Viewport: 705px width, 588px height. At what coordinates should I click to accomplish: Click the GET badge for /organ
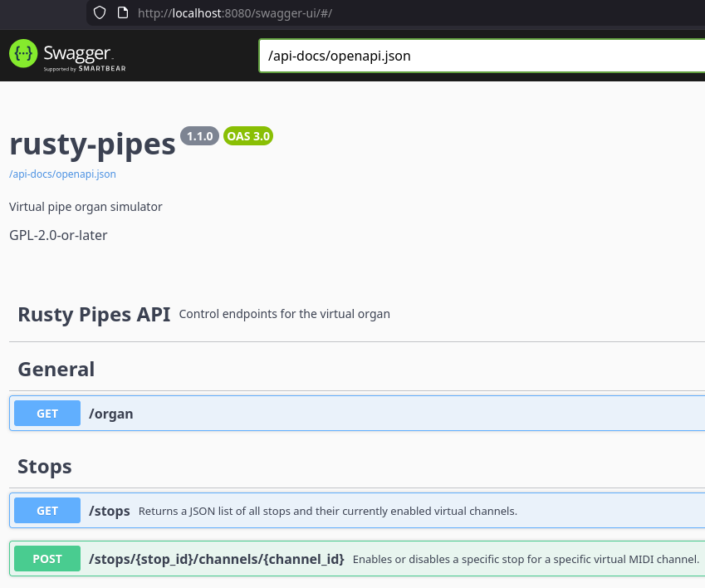47,414
